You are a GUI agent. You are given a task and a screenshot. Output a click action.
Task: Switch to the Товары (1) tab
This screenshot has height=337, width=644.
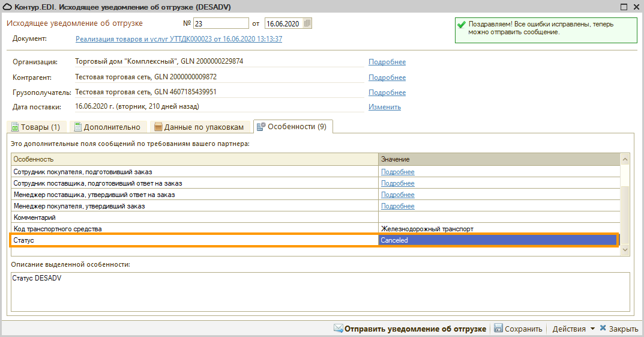tap(36, 127)
